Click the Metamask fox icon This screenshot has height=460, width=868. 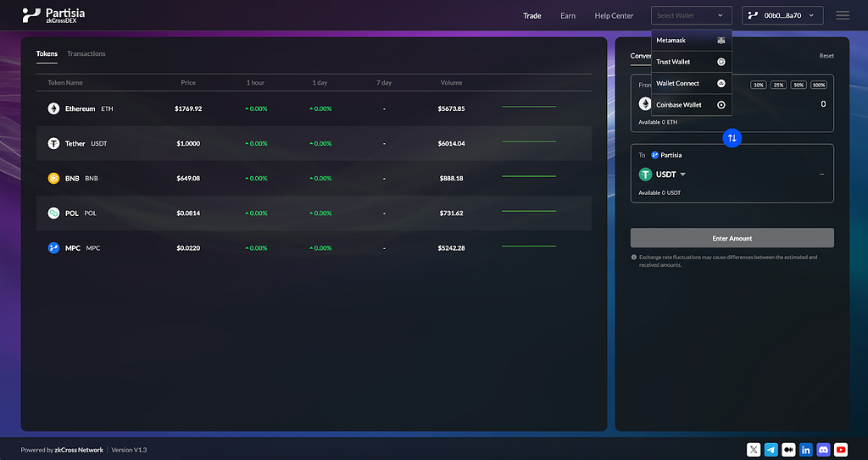pyautogui.click(x=721, y=41)
